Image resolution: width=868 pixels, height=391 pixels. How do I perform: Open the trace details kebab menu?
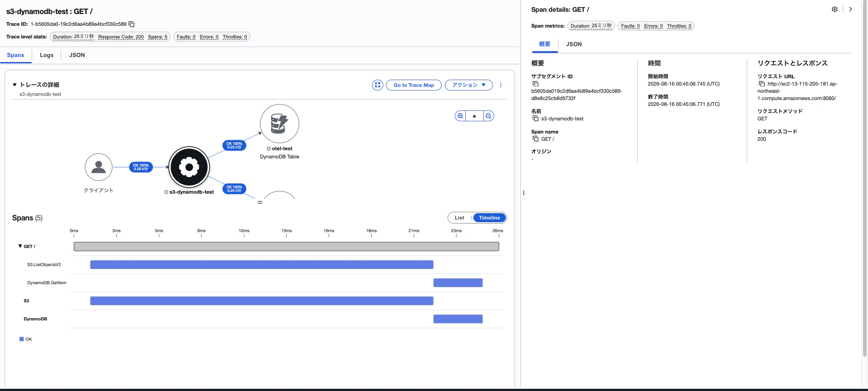(x=501, y=85)
